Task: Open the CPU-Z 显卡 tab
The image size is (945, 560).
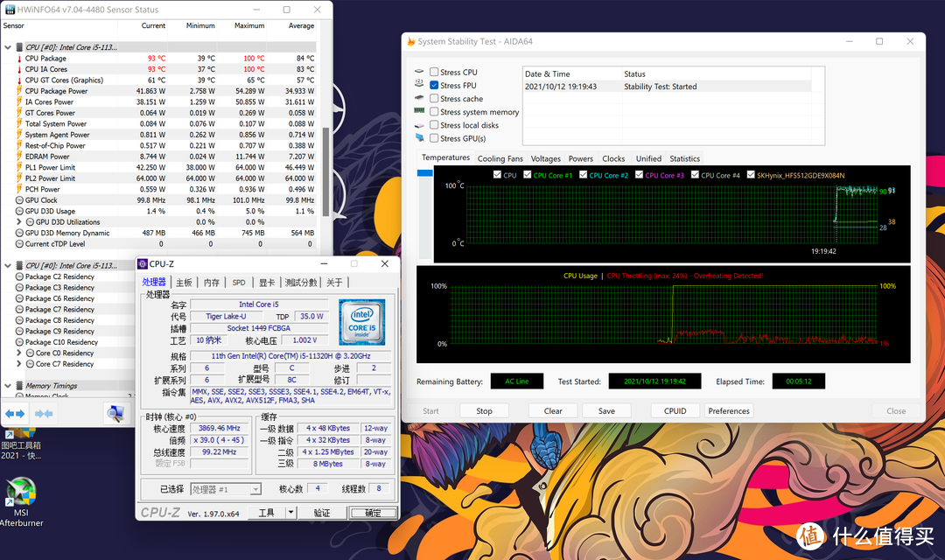Action: click(267, 282)
